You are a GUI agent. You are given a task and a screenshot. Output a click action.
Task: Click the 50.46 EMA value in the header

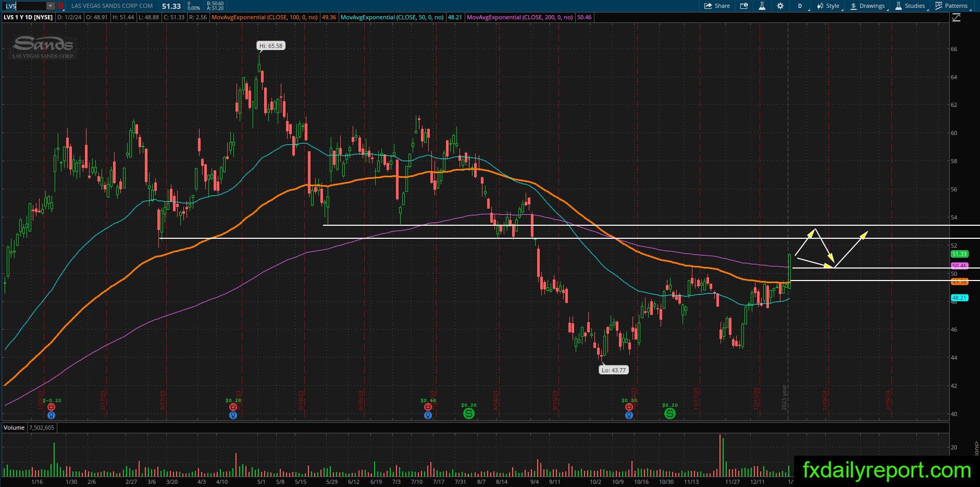click(x=584, y=17)
